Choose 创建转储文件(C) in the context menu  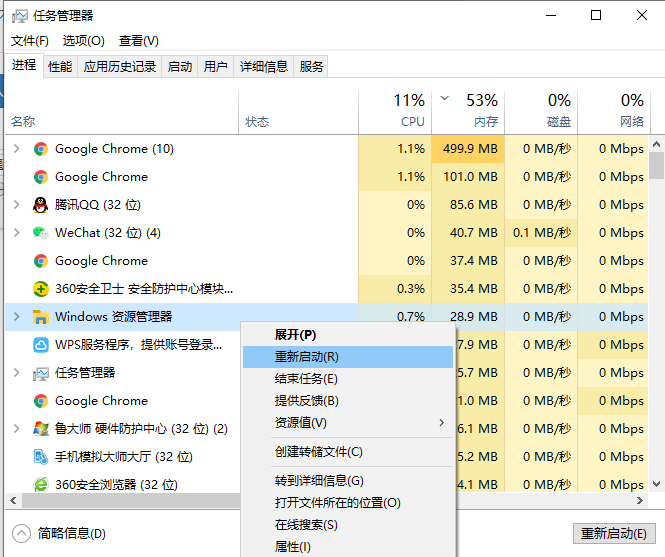tap(348, 452)
